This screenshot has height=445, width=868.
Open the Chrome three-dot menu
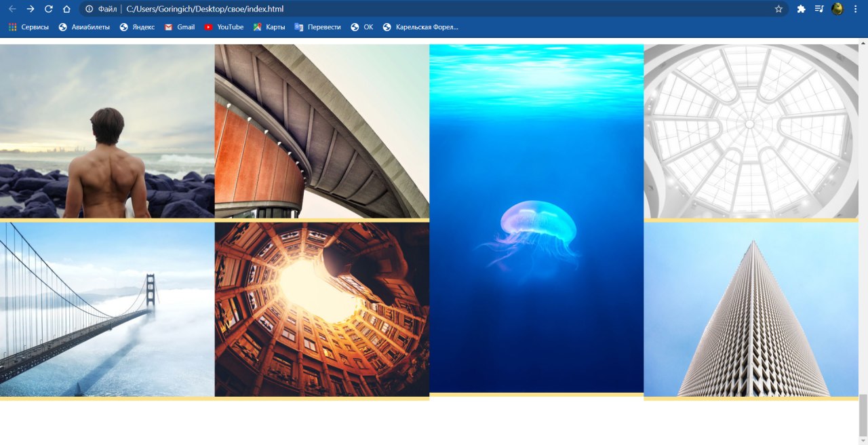pos(856,9)
